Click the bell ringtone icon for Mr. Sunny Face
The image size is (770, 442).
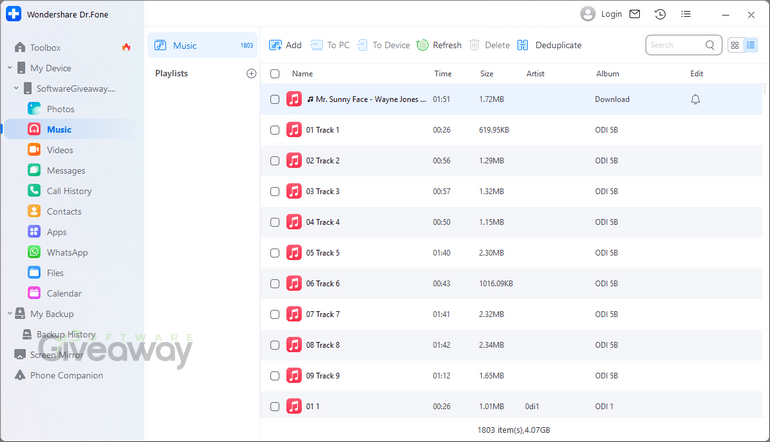pos(695,99)
